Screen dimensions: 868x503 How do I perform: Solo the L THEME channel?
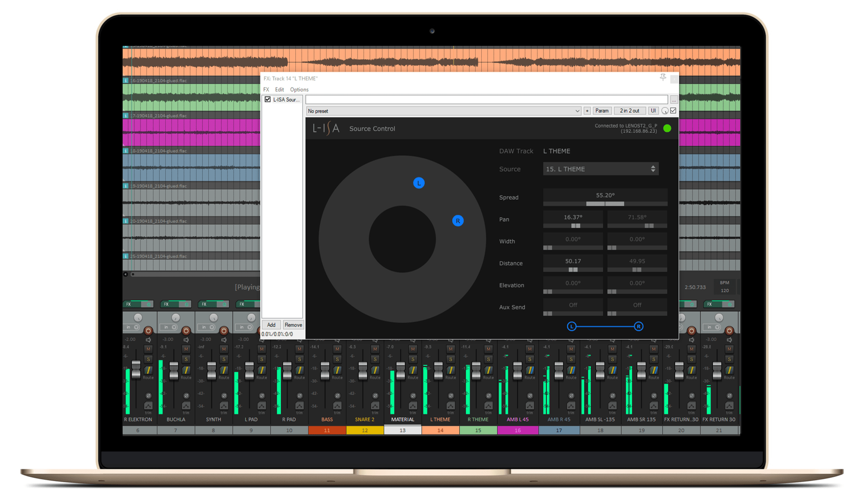(x=450, y=359)
